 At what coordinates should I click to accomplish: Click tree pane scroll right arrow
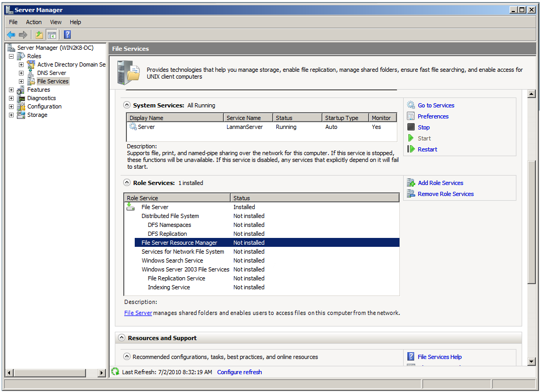[102, 373]
